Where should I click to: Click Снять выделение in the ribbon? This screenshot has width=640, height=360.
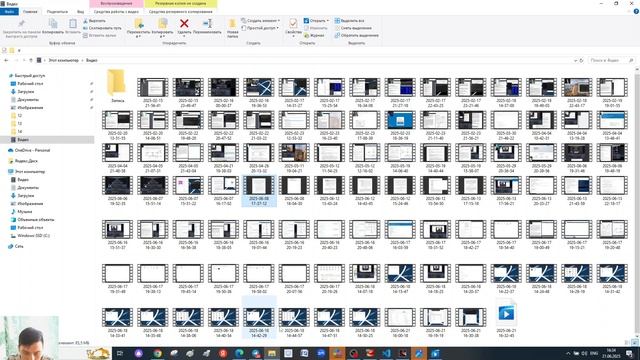[x=353, y=28]
